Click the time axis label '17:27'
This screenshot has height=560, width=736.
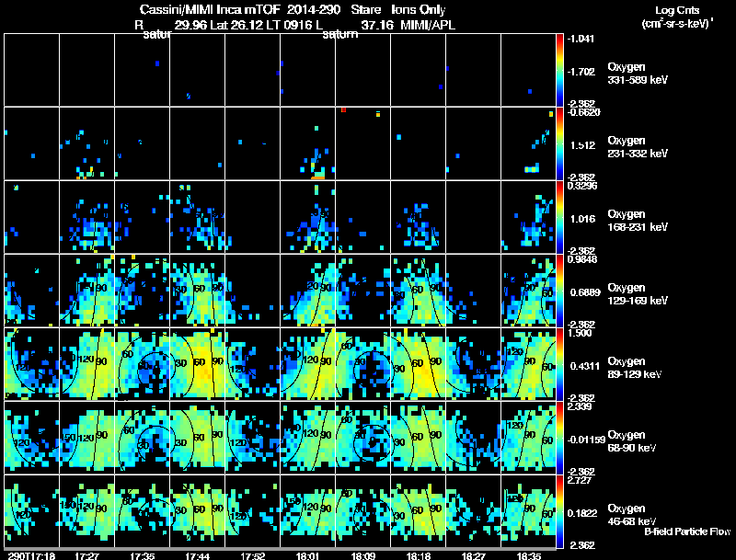(86, 555)
